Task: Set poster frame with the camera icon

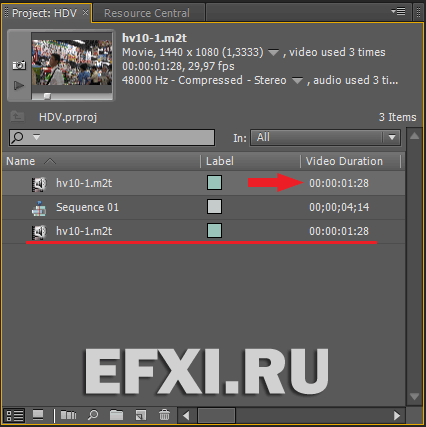Action: tap(19, 65)
